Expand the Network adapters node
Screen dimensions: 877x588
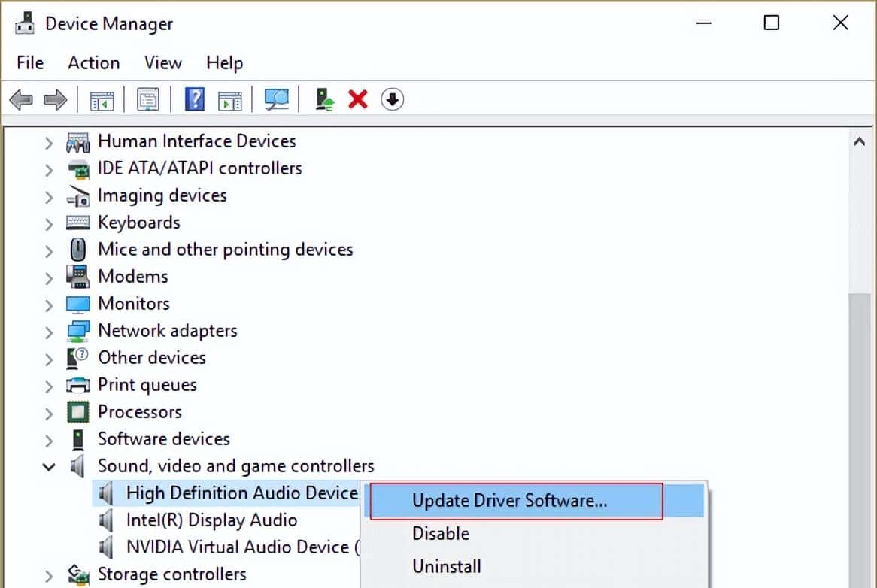coord(49,332)
